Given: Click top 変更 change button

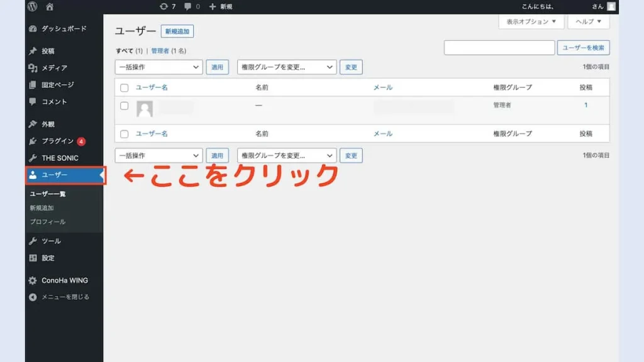Looking at the screenshot, I should click(351, 67).
